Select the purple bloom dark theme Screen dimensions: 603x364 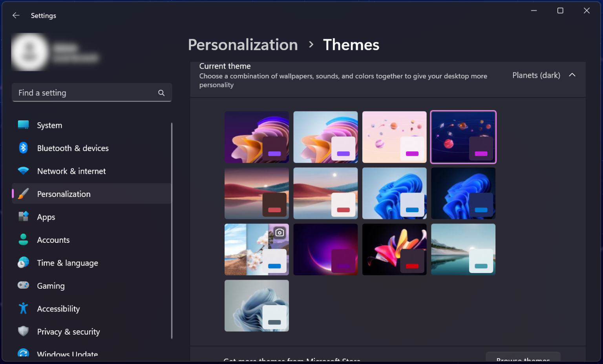[257, 137]
